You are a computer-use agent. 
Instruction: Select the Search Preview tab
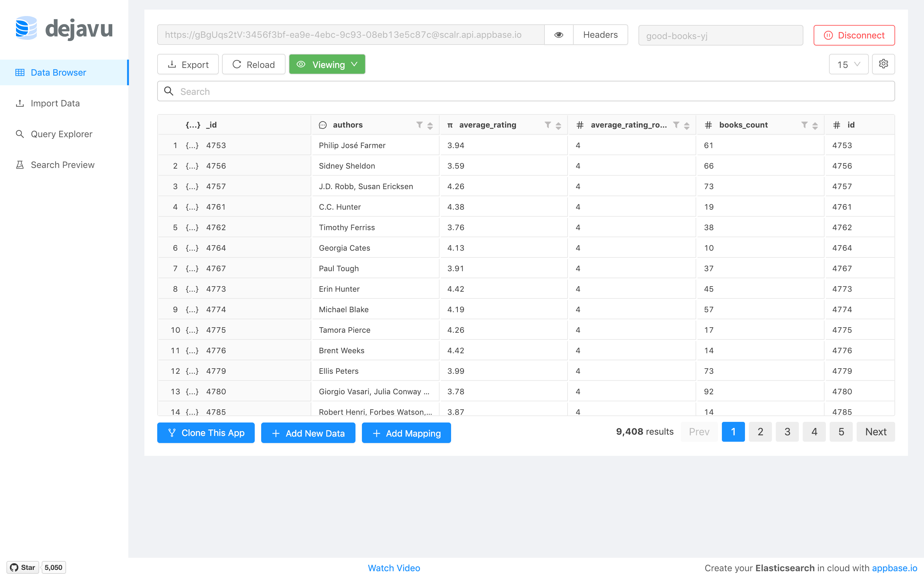click(x=62, y=164)
